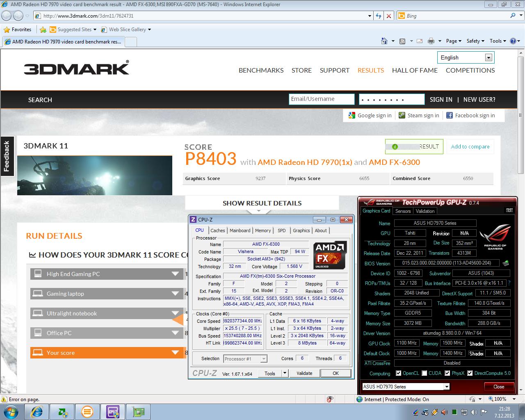Screen dimensions: 525x420
Task: Open the IE Tools menu
Action: tap(498, 41)
